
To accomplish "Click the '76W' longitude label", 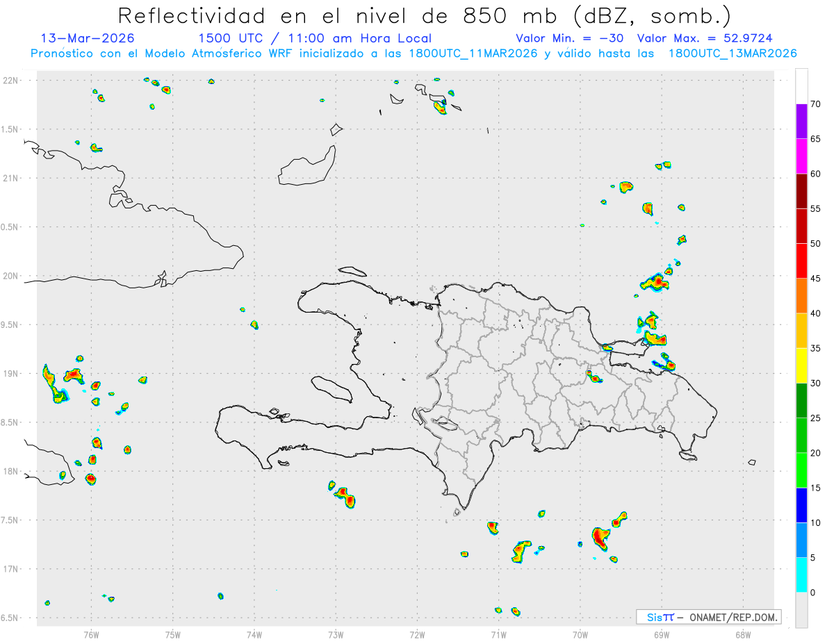I will pyautogui.click(x=91, y=634).
